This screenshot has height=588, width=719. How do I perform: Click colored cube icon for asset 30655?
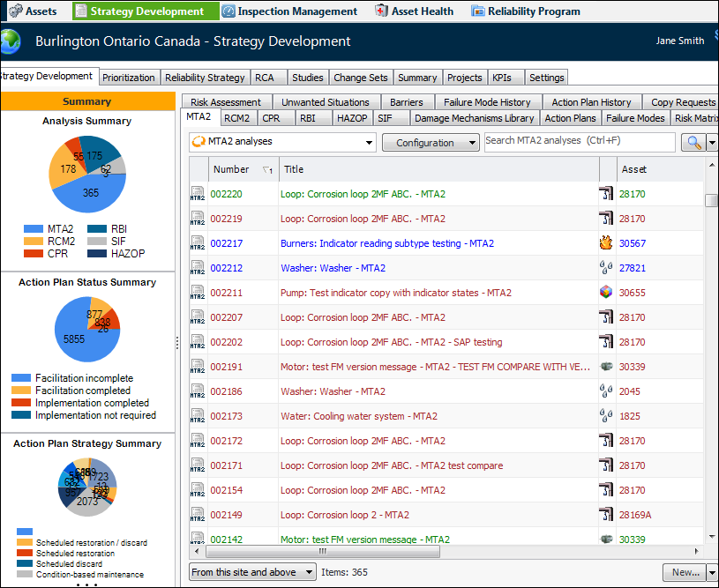tap(606, 293)
